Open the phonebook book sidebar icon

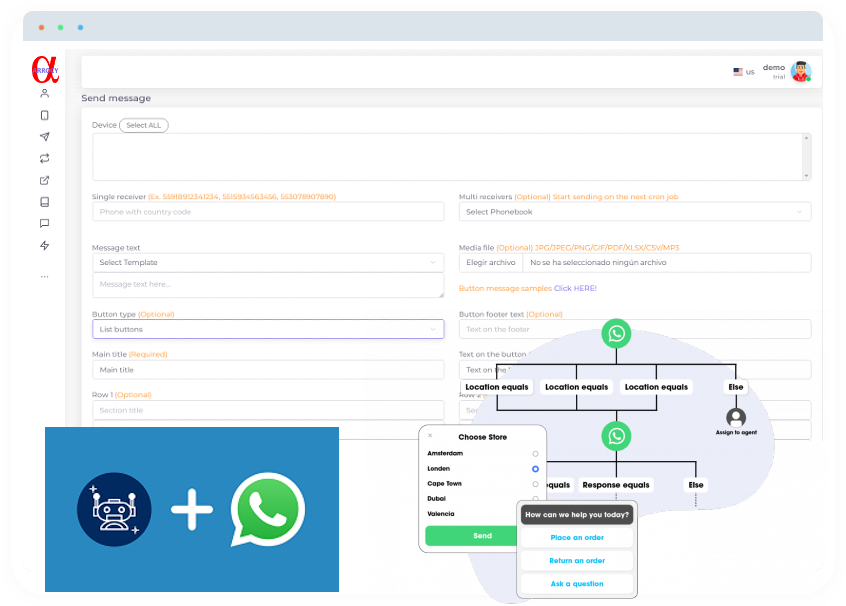click(x=44, y=202)
